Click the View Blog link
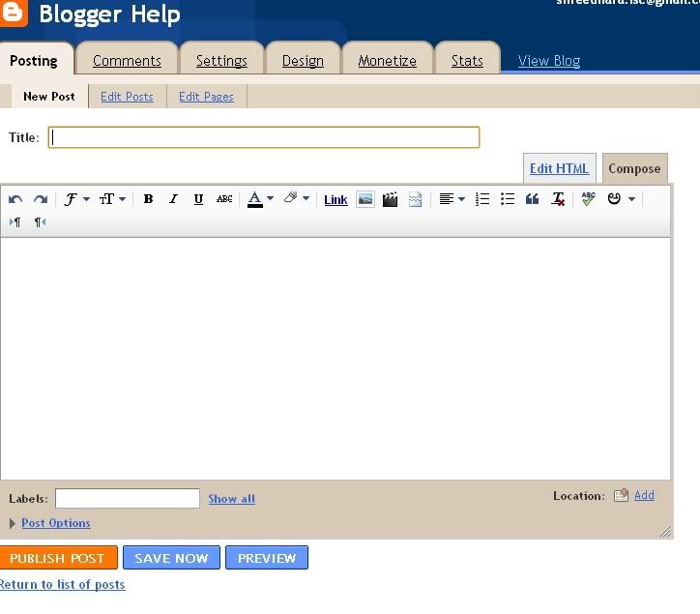Screen dimensions: 700x614 click(549, 61)
